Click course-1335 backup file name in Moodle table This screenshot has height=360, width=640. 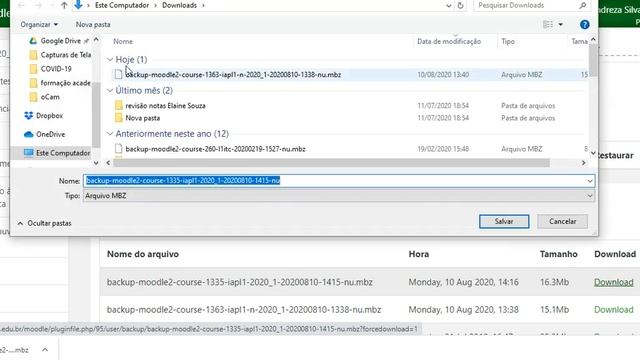pos(240,282)
